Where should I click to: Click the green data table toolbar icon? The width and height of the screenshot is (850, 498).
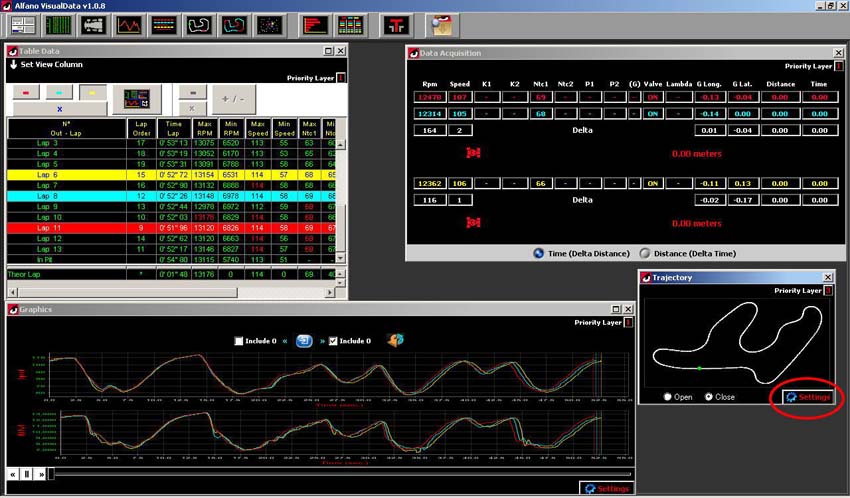pos(58,25)
